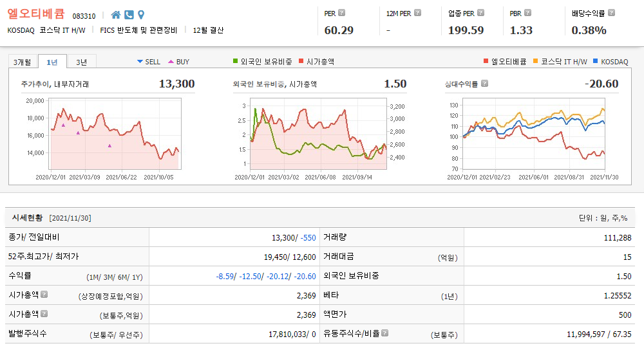Click the 외국인 보유비중 table row label
This screenshot has height=357, width=644.
351,276
